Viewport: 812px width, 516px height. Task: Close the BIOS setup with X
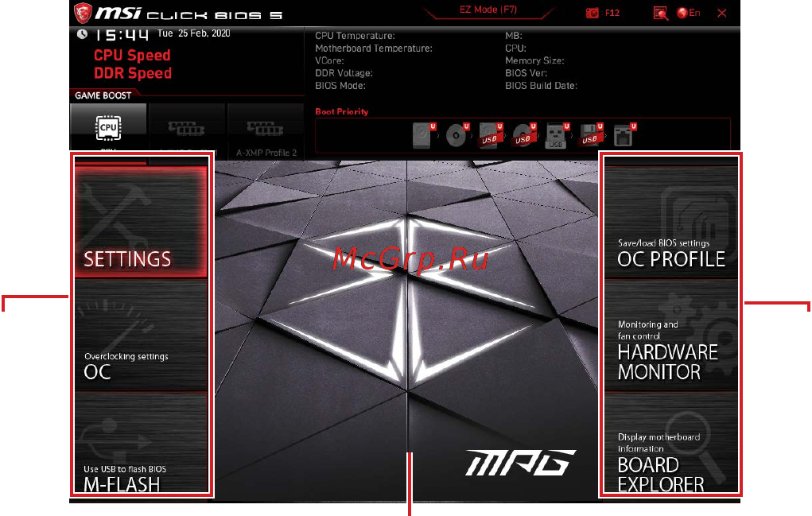[722, 14]
